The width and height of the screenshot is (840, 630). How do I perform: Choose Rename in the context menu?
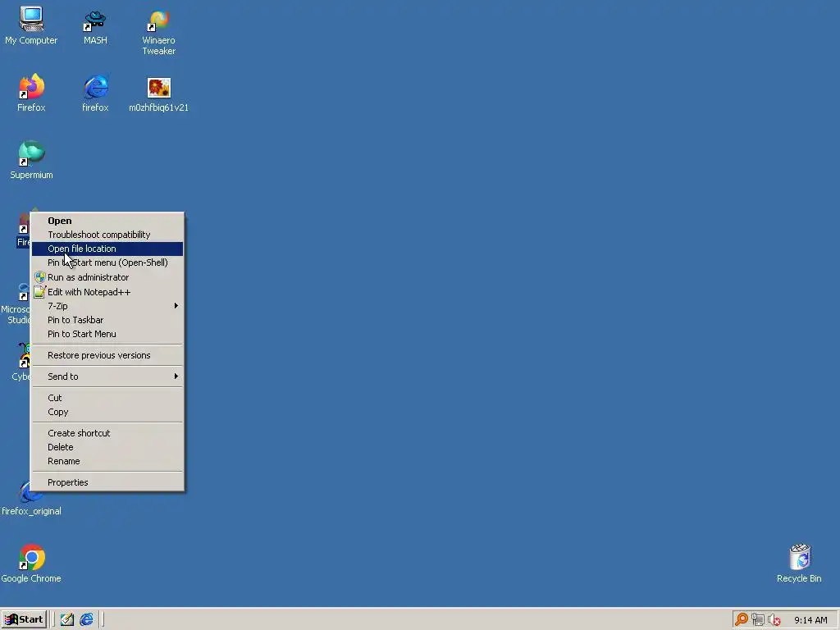[107, 461]
